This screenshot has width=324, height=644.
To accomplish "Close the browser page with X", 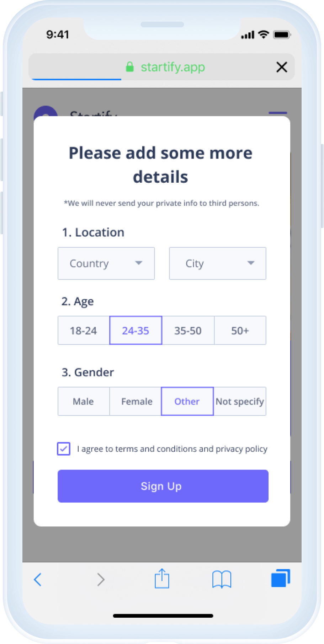I will [x=282, y=67].
